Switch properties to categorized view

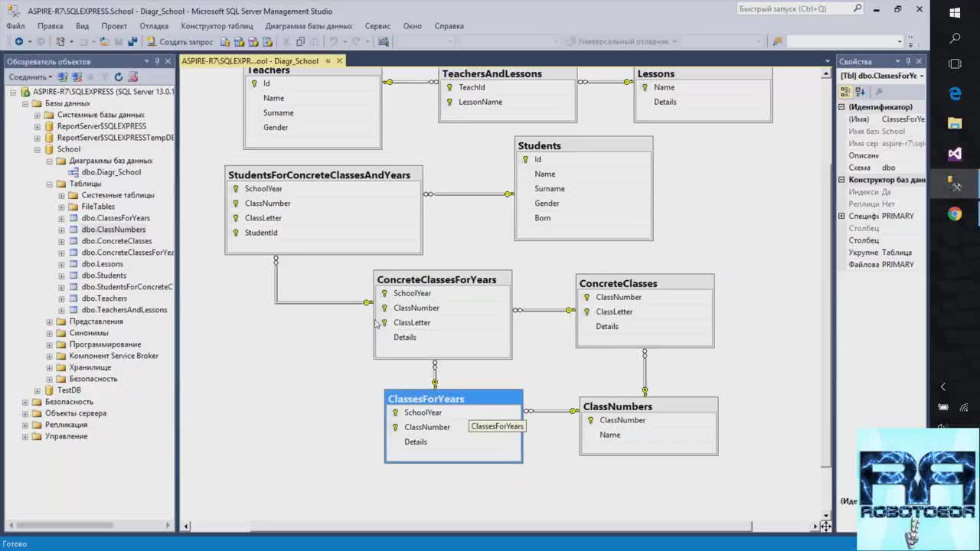(846, 92)
